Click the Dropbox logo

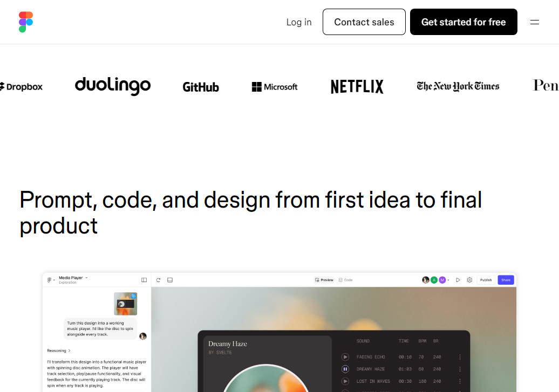[21, 87]
